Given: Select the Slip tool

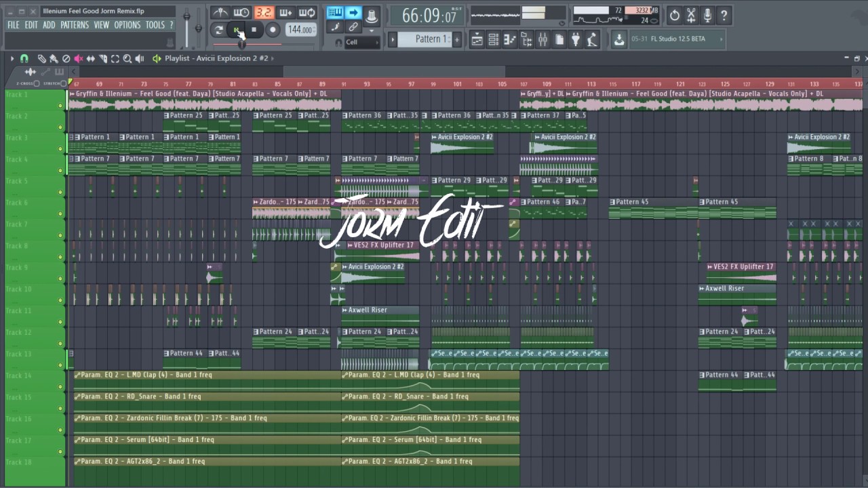Looking at the screenshot, I should 90,59.
